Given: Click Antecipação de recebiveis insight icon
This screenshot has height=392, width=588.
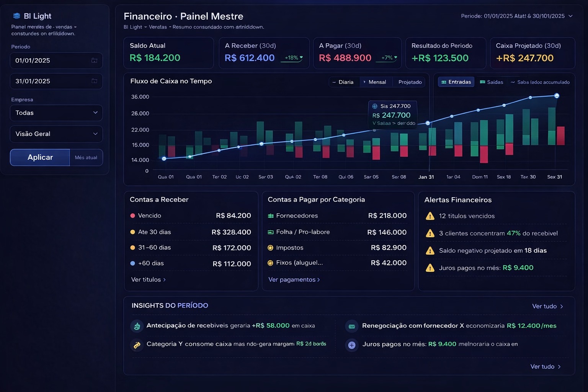Looking at the screenshot, I should click(x=137, y=326).
